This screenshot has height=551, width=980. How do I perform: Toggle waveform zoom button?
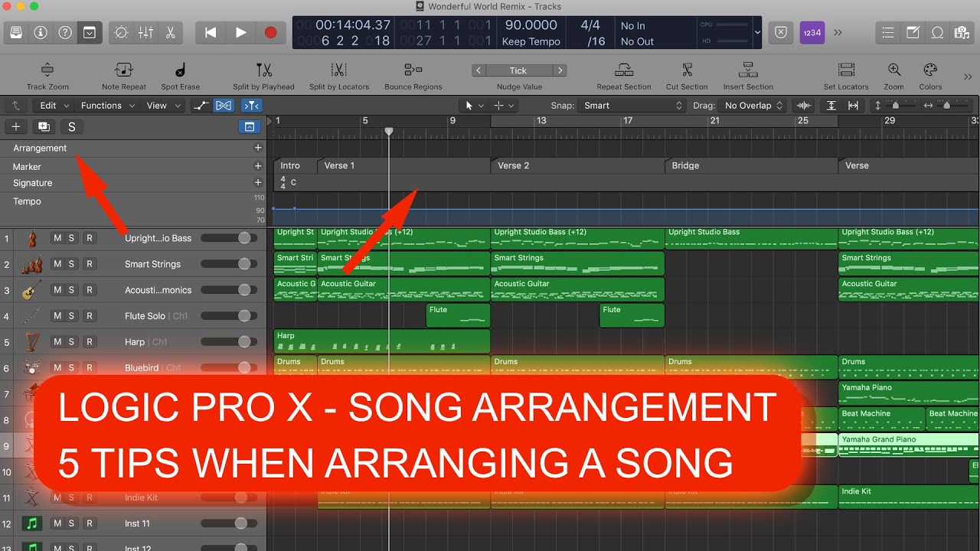click(x=804, y=106)
